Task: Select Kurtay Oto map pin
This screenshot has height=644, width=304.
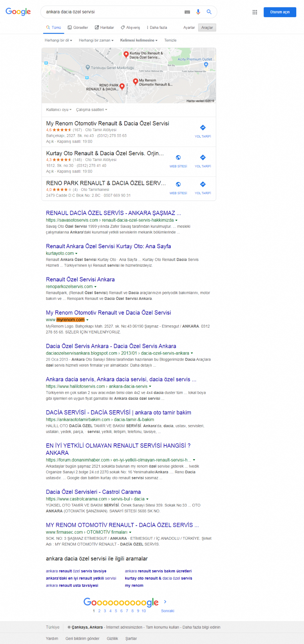Action: point(126,54)
